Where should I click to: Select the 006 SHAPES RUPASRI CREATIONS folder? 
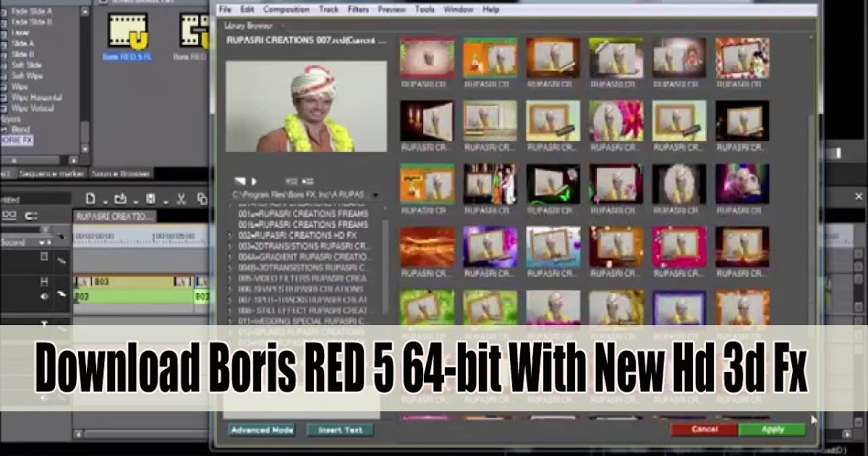[x=301, y=289]
